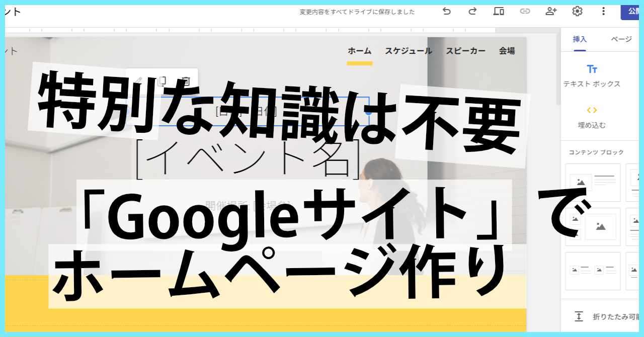Redo the change with the redo arrow
This screenshot has height=337, width=644.
click(472, 11)
